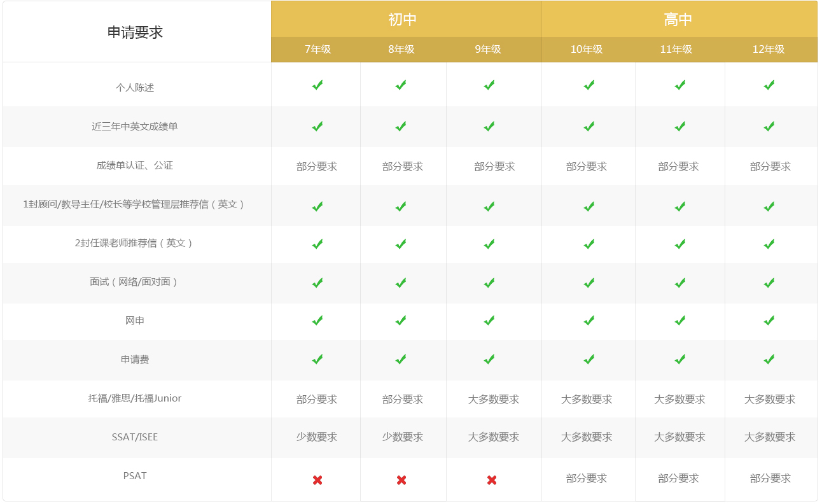This screenshot has height=504, width=822.
Task: Click the PSAT red cross under 8年级
Action: tap(401, 480)
